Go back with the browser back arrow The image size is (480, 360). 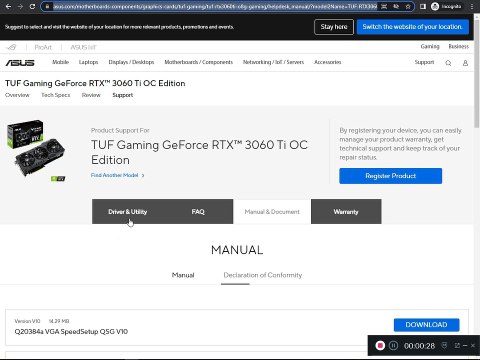click(x=8, y=6)
